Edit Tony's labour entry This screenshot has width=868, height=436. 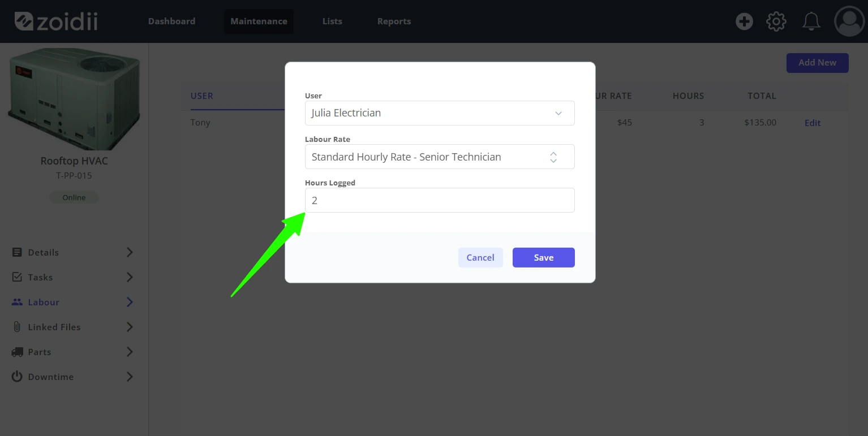tap(813, 123)
